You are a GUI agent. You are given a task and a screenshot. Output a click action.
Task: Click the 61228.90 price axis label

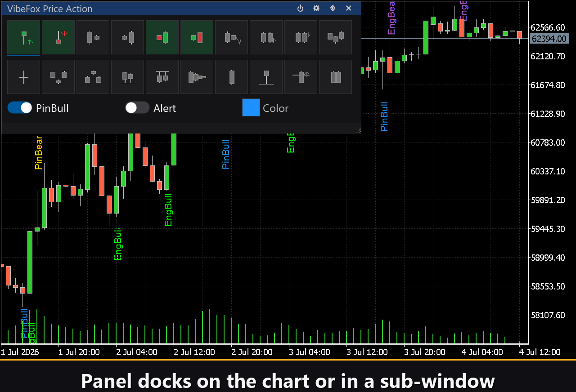[548, 114]
